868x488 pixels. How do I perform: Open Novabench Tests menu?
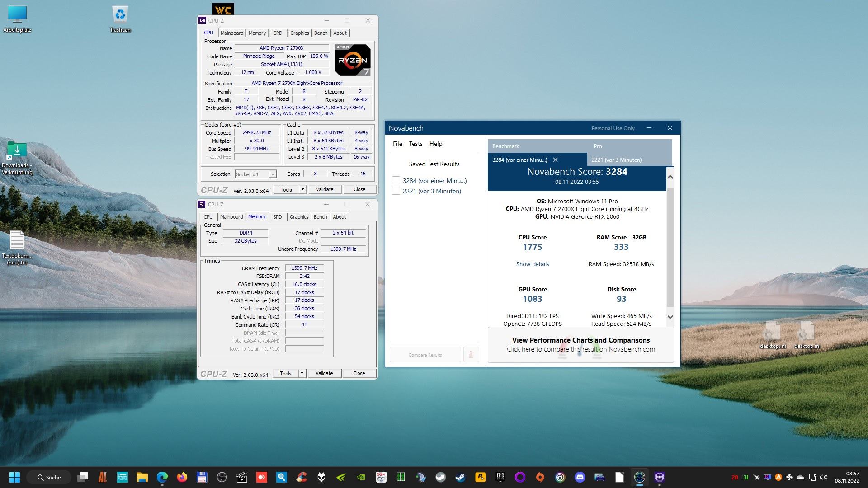[x=415, y=144]
